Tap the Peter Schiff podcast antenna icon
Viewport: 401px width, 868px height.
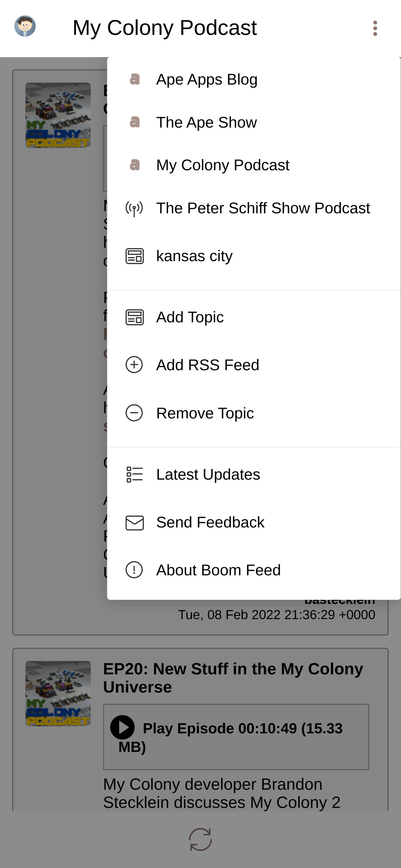click(x=134, y=208)
